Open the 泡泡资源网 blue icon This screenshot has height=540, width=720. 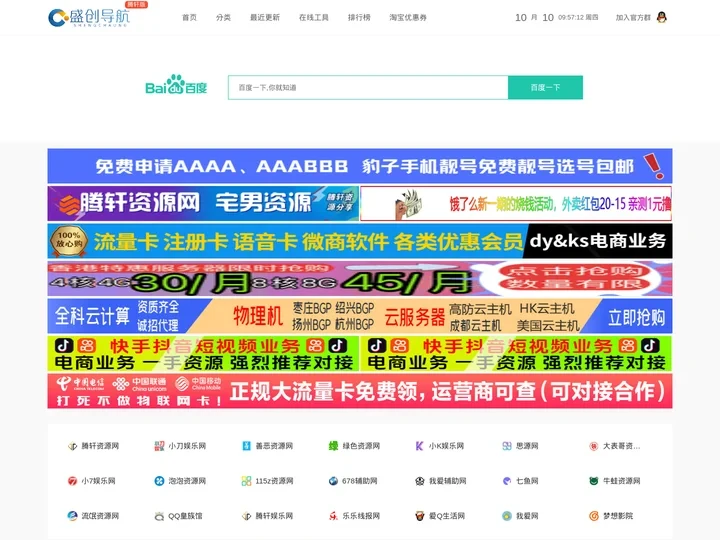pyautogui.click(x=159, y=481)
